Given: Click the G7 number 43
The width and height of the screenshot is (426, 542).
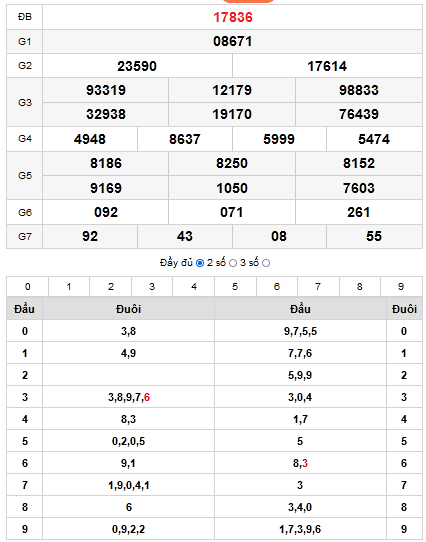Looking at the screenshot, I should click(185, 236).
